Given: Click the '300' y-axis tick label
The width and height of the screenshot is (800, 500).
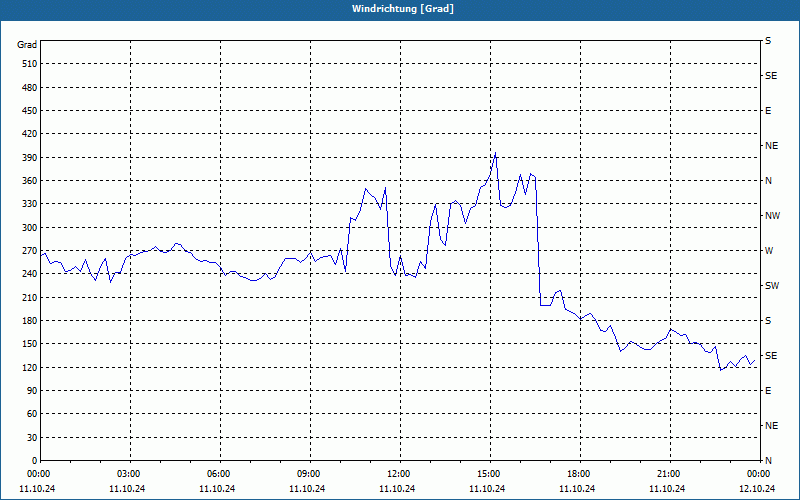Looking at the screenshot, I should point(30,227).
